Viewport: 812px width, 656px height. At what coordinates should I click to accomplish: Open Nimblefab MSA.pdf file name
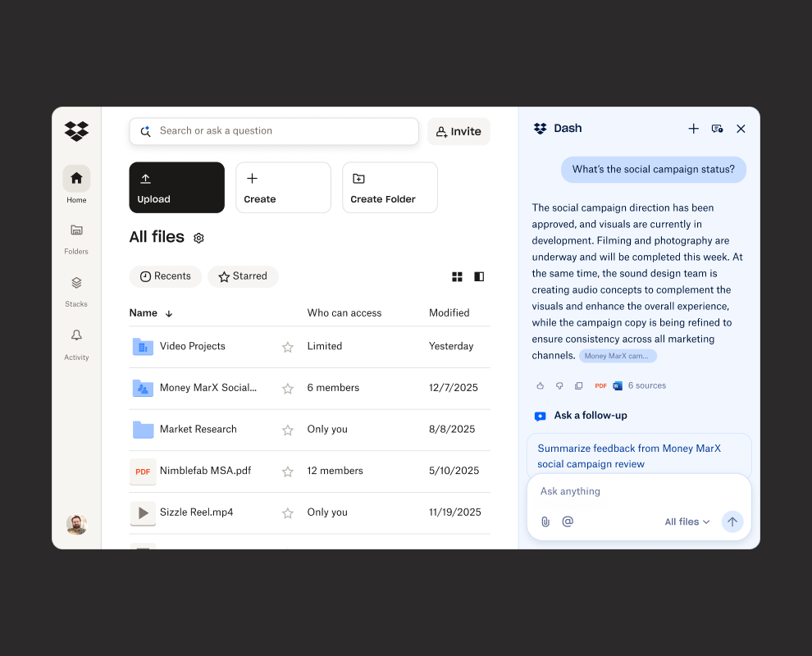pos(205,470)
